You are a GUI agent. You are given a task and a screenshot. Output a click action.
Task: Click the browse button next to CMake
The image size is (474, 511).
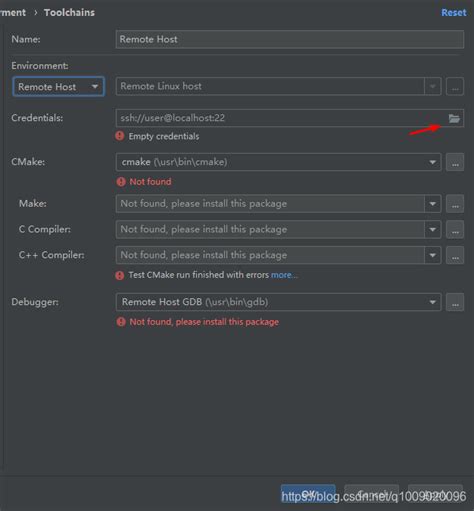[x=455, y=162]
